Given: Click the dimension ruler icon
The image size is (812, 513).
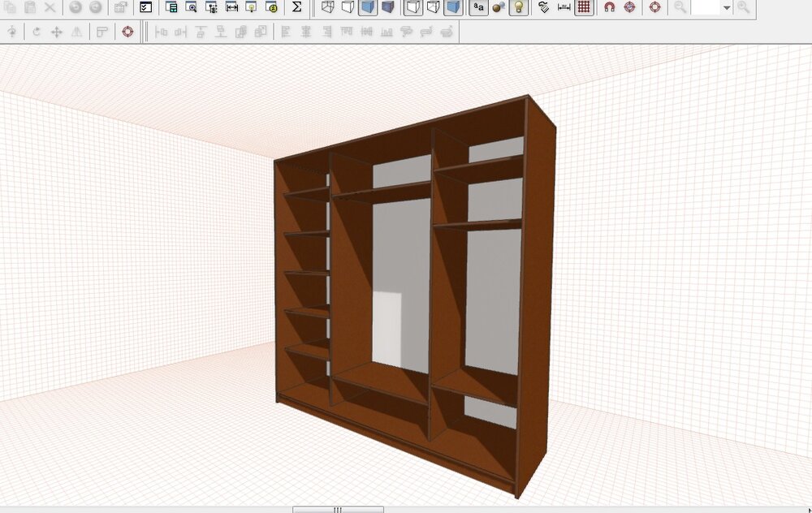Looking at the screenshot, I should pos(564,7).
